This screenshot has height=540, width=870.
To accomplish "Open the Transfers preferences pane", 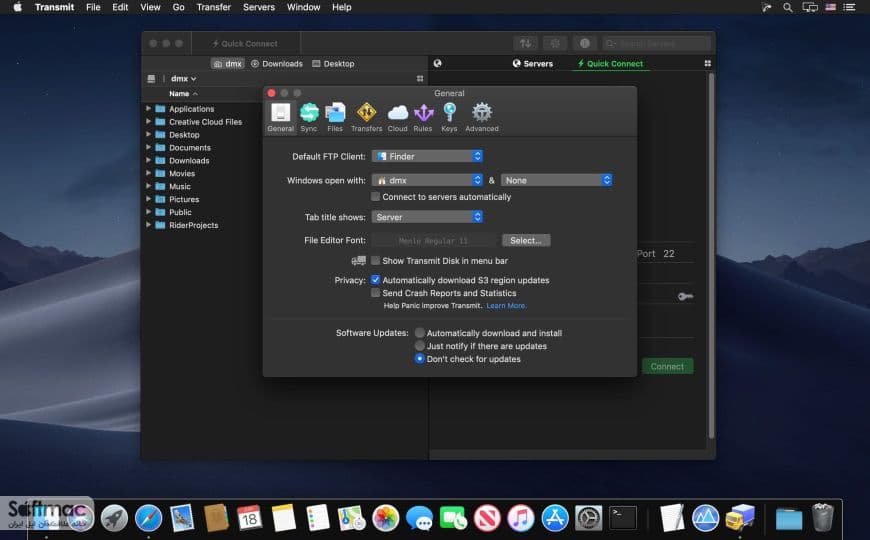I will click(x=366, y=118).
